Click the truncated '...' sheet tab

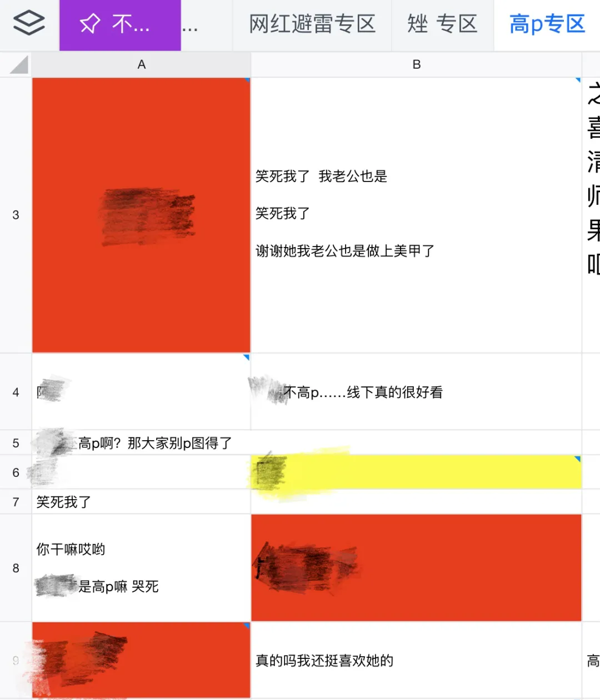[x=190, y=27]
